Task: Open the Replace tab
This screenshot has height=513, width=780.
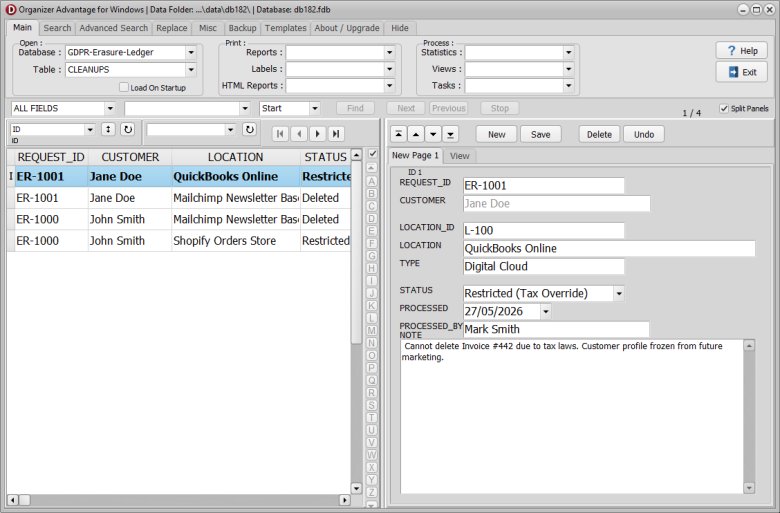Action: pos(172,28)
